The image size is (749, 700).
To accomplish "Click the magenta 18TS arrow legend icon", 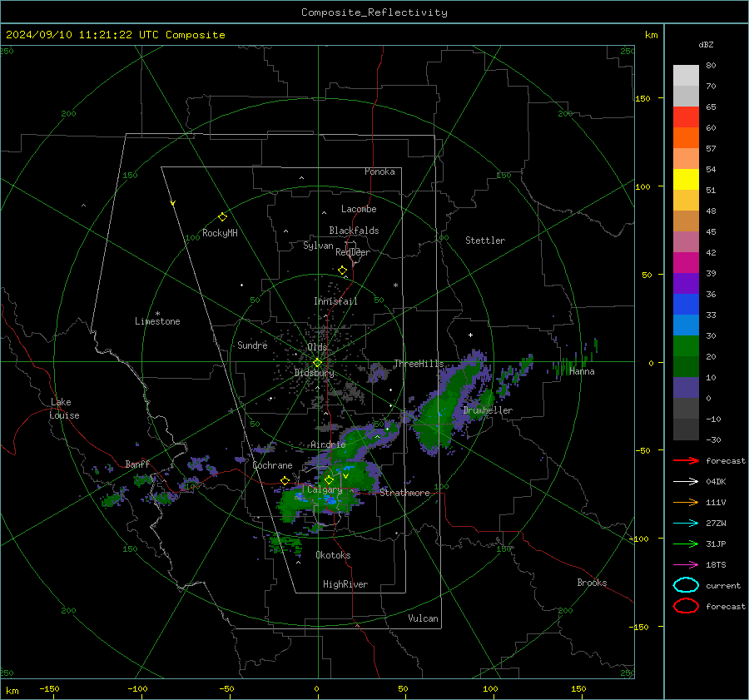I will [x=686, y=565].
